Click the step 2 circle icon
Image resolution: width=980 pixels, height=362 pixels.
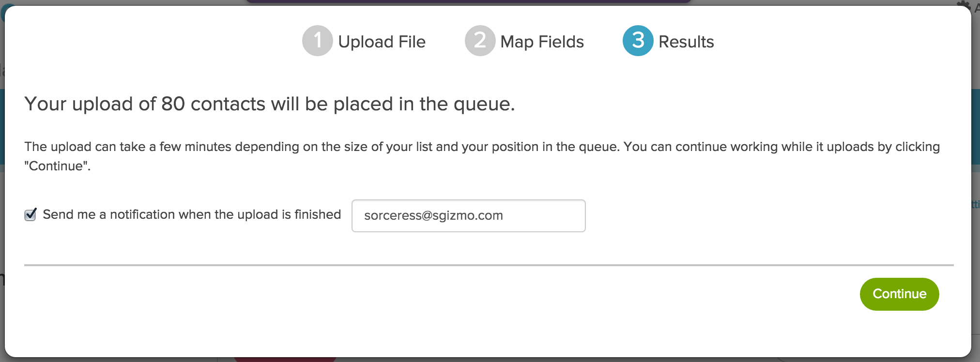point(479,41)
